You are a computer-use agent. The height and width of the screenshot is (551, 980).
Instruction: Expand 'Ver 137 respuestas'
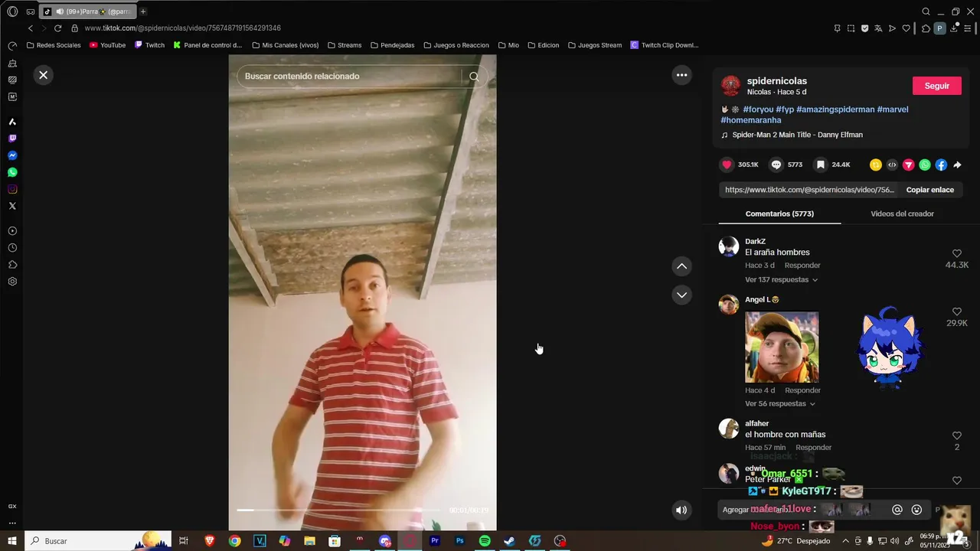[x=781, y=279]
